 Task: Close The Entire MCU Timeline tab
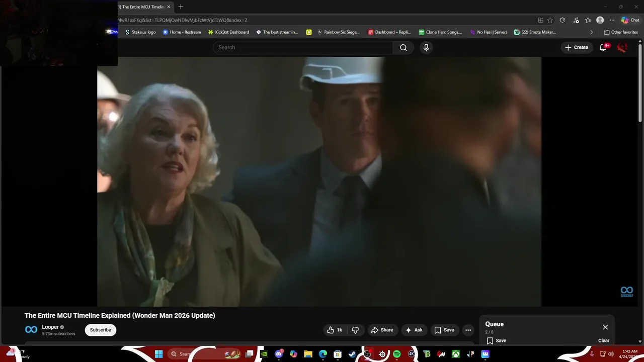[x=169, y=7]
